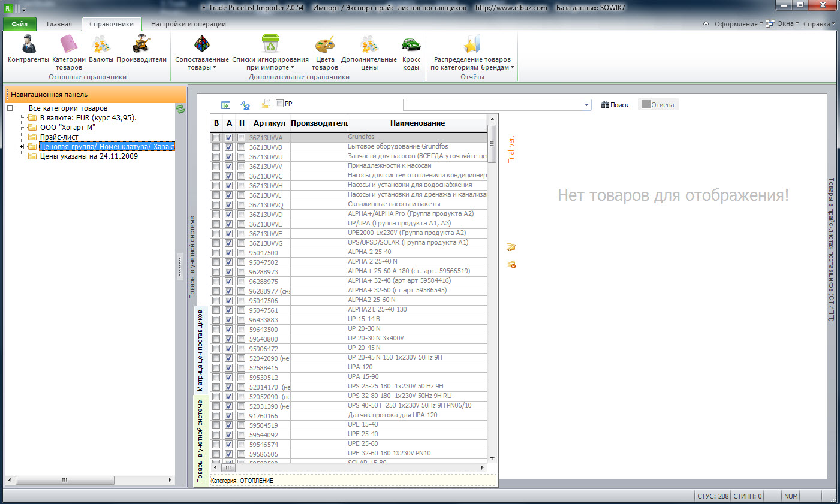Open Дополнительные цены reference
The image size is (840, 504).
[x=369, y=52]
